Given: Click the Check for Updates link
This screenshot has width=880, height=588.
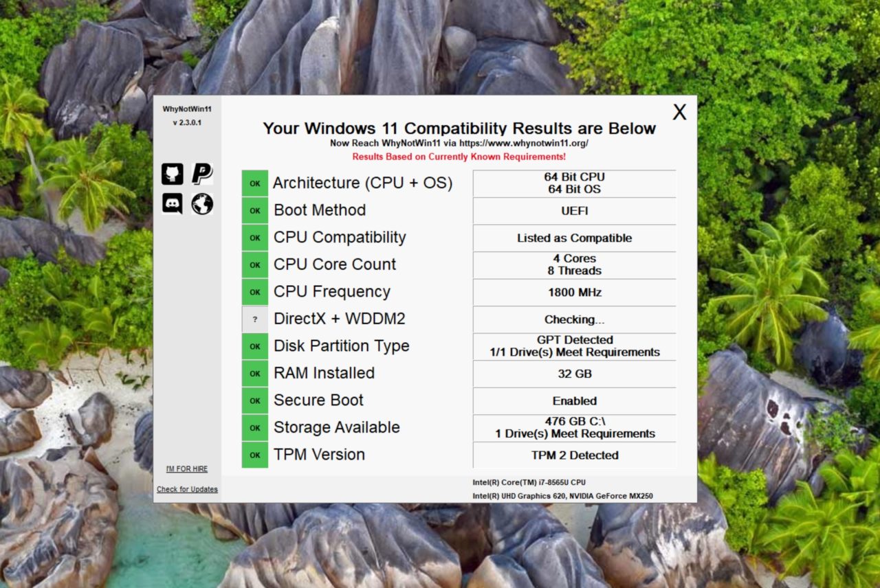Looking at the screenshot, I should pos(187,489).
